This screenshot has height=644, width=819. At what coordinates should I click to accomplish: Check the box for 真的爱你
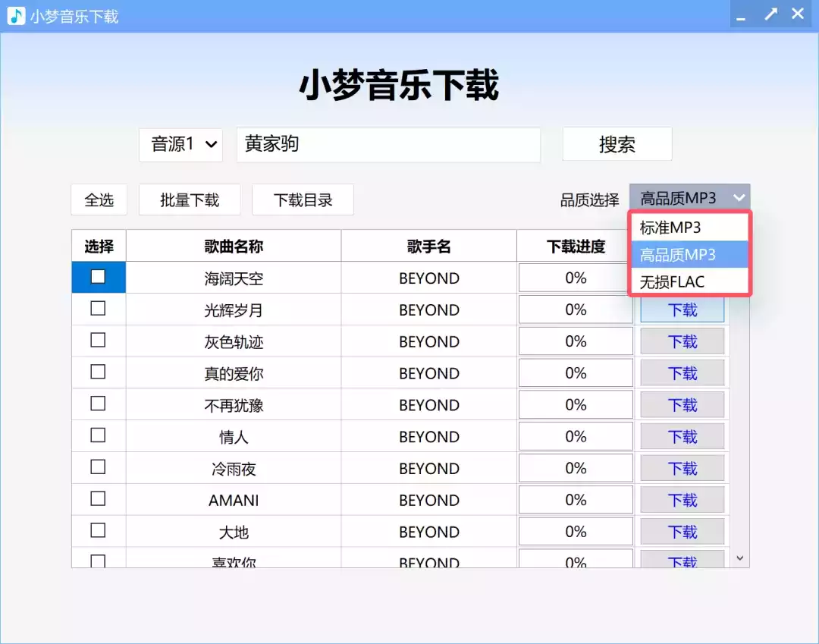98,372
